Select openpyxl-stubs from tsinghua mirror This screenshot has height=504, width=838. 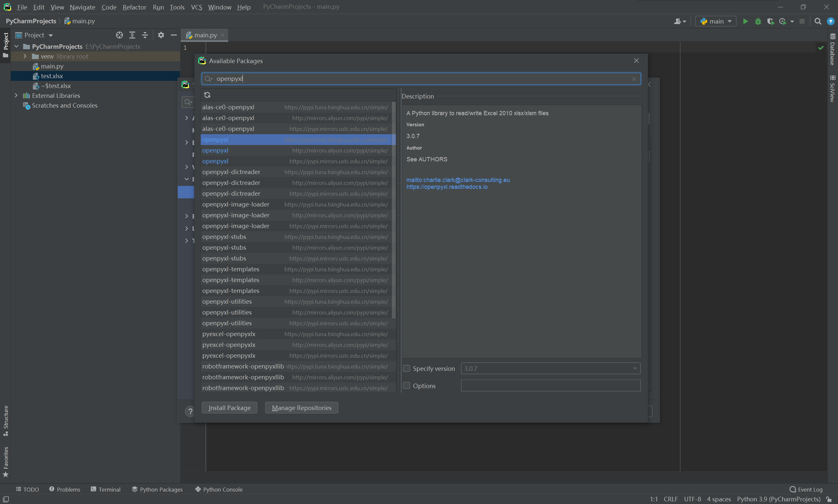[296, 237]
